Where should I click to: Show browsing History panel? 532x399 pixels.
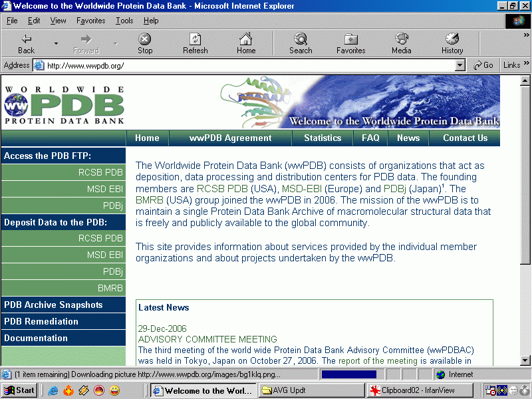452,44
